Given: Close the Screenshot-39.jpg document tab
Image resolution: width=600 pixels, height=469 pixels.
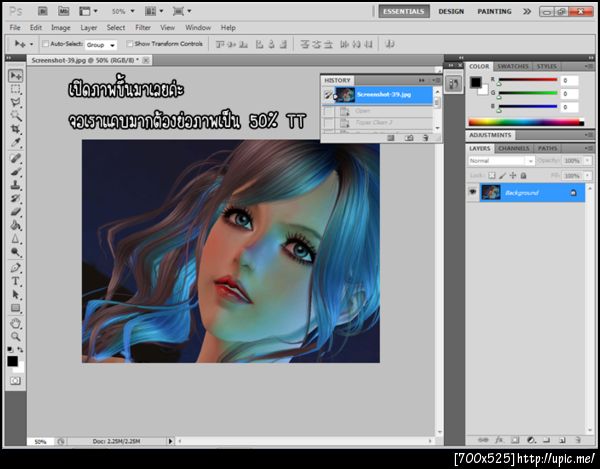Looking at the screenshot, I should pyautogui.click(x=146, y=60).
